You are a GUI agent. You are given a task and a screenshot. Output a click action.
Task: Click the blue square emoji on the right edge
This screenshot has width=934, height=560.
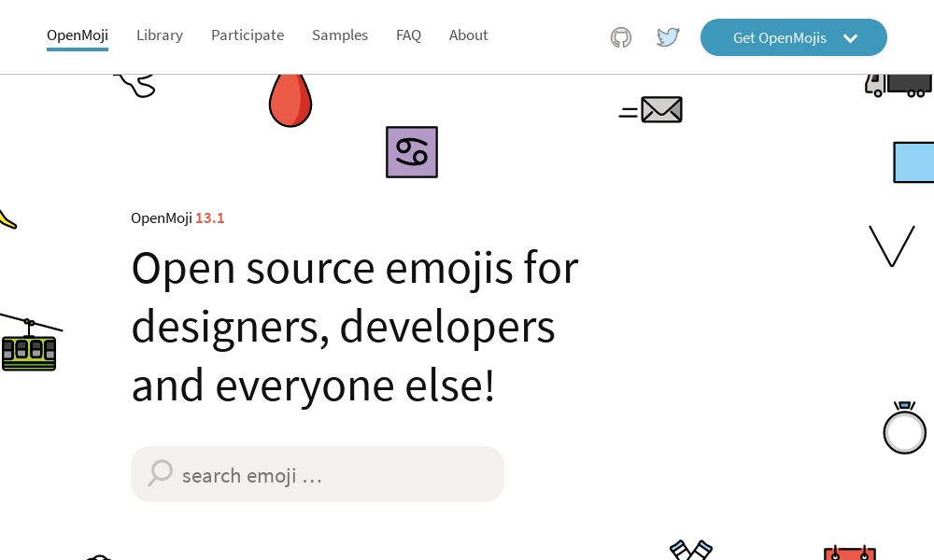click(x=918, y=162)
